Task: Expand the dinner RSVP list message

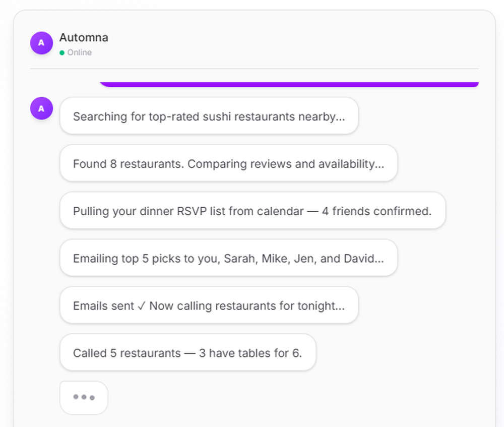Action: (252, 211)
